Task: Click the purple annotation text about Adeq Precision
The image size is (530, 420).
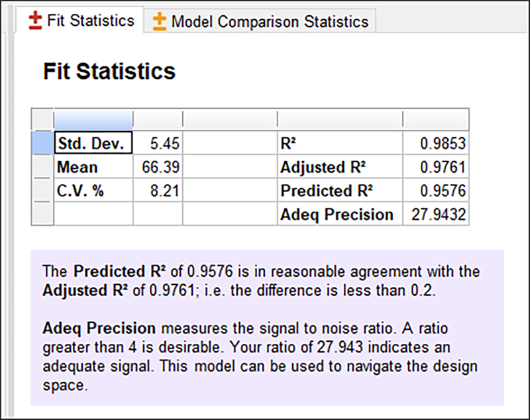Action: (265, 348)
